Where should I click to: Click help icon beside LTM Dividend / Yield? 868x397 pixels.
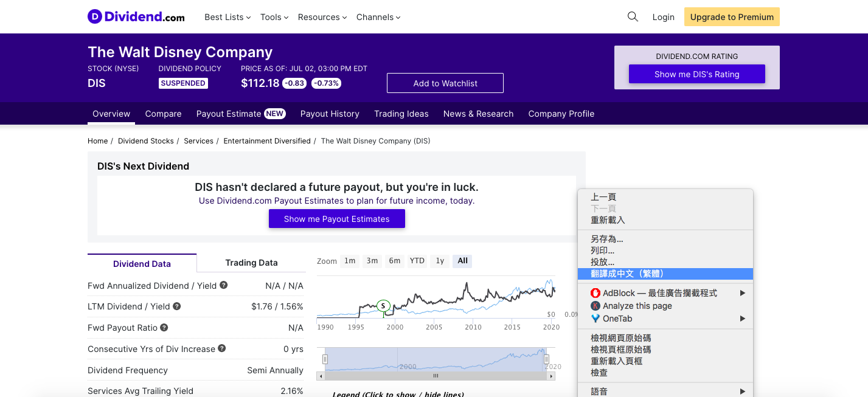point(177,306)
